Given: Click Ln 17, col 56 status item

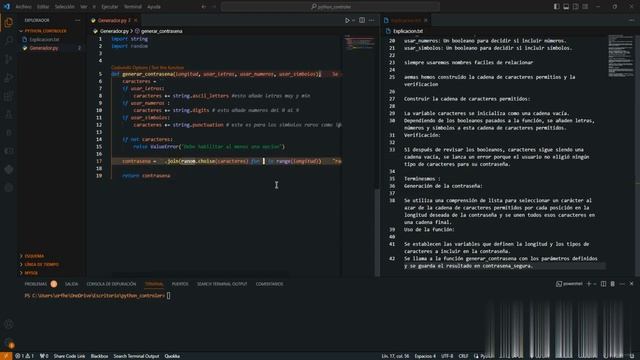Looking at the screenshot, I should (395, 356).
